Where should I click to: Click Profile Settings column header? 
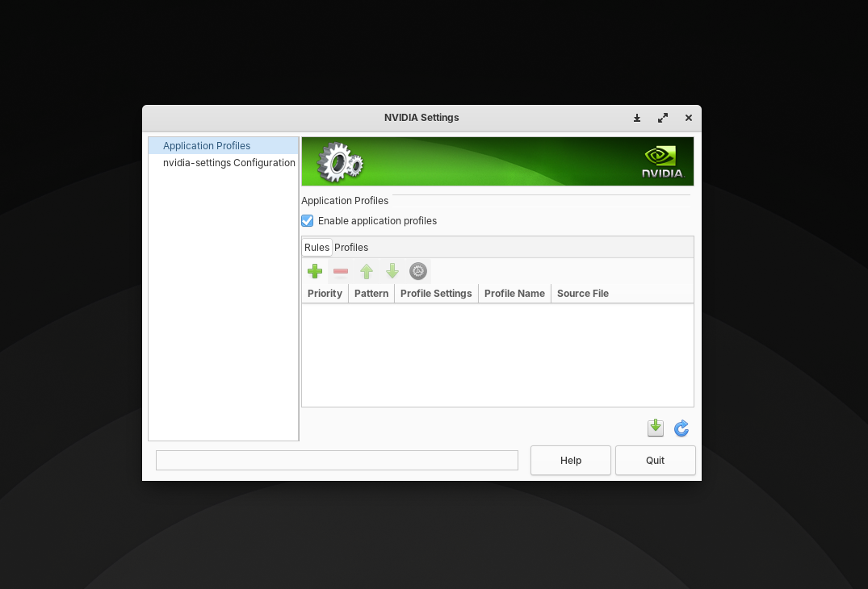click(x=436, y=293)
